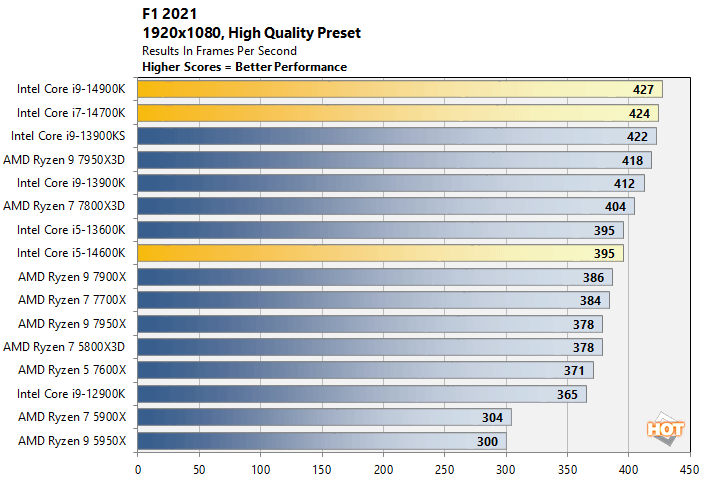Select the Intel Core i9-13900KS label

(x=68, y=136)
